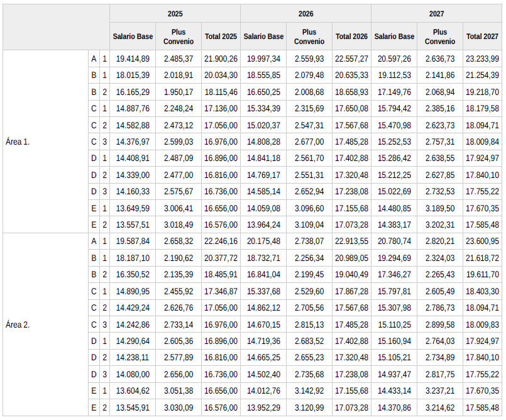Click the cell with value 13.545,91
This screenshot has height=420, width=506.
pos(133,407)
